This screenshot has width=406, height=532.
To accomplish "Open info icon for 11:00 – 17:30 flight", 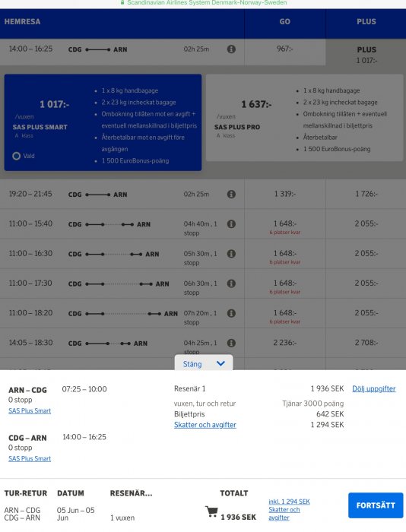I will 231,283.
